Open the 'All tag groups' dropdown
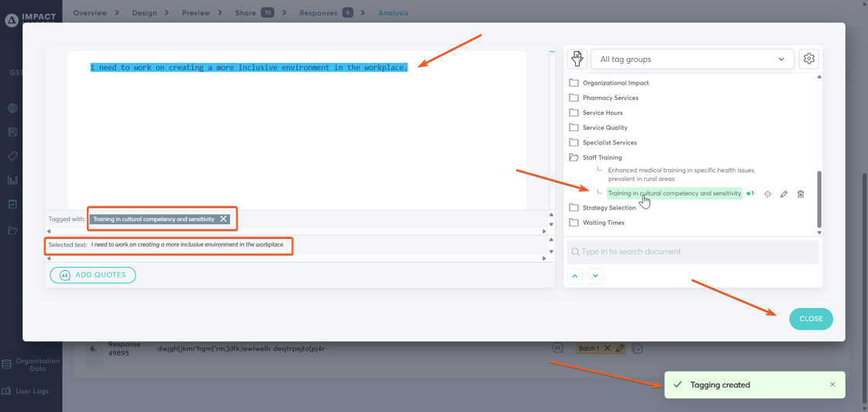Screen dimensions: 868x412 (x=691, y=59)
